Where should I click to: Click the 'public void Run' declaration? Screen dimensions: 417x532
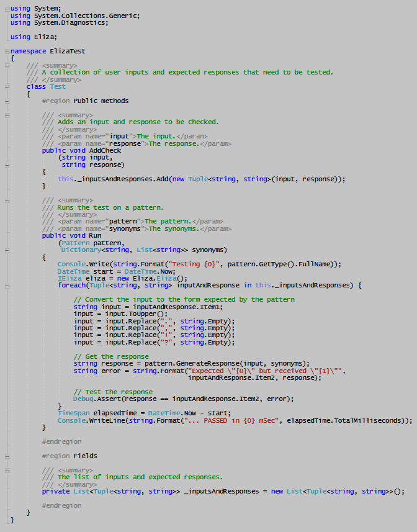(x=71, y=235)
